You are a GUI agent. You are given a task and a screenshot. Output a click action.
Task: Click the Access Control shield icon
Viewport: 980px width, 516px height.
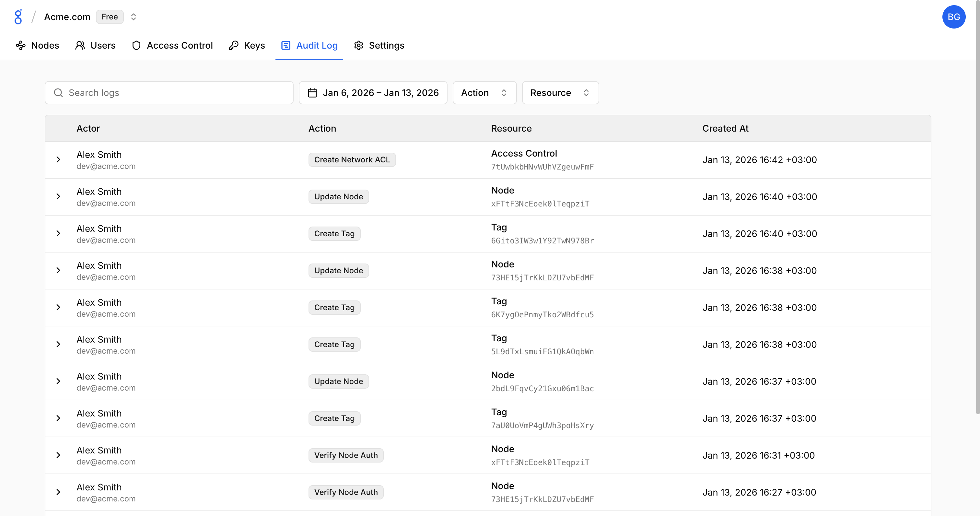click(x=136, y=46)
